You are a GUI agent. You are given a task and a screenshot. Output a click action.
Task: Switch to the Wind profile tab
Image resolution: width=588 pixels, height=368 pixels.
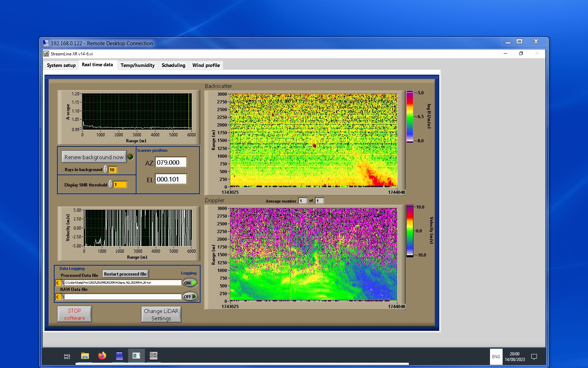coord(206,65)
